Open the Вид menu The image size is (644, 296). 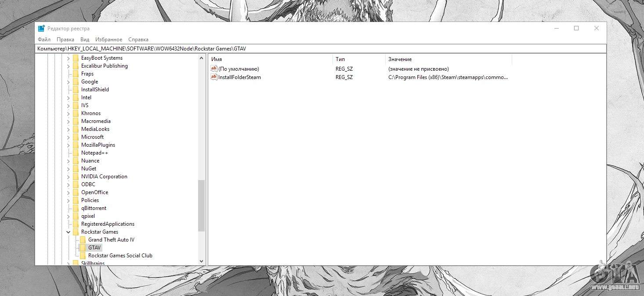tap(85, 40)
